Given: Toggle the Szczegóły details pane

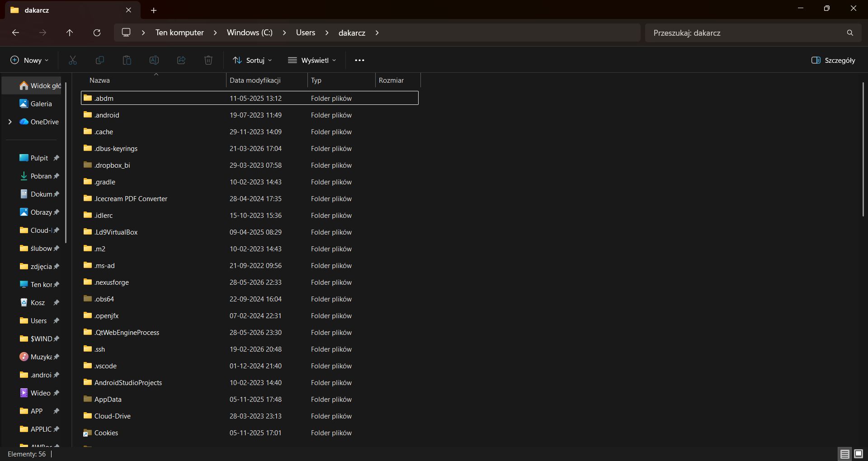Looking at the screenshot, I should tap(833, 60).
